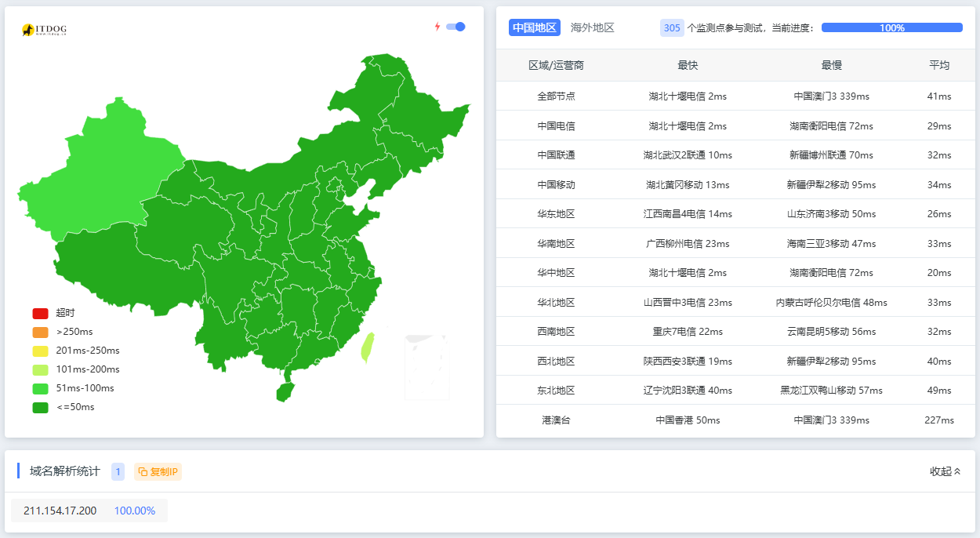Click Hainan island on the map

click(285, 391)
